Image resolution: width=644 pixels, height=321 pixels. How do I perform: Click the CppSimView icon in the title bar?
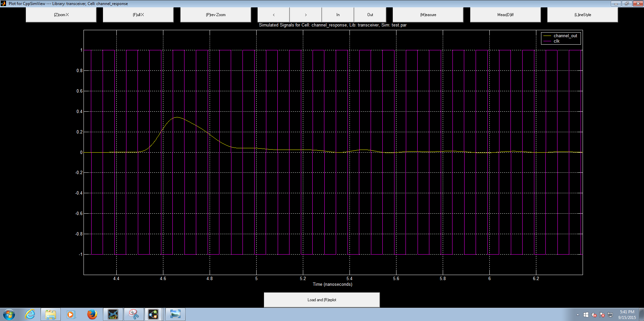[3, 4]
